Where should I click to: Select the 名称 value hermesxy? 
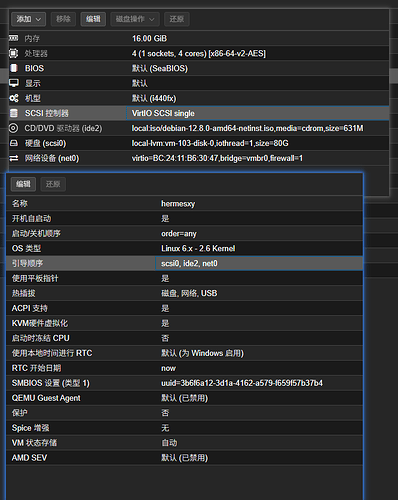178,204
